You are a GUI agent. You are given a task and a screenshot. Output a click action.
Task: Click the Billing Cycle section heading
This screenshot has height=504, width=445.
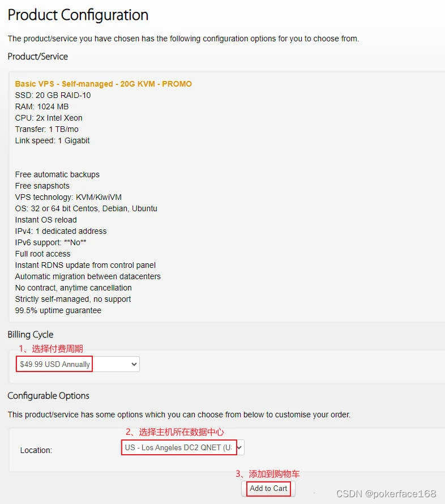tap(31, 334)
